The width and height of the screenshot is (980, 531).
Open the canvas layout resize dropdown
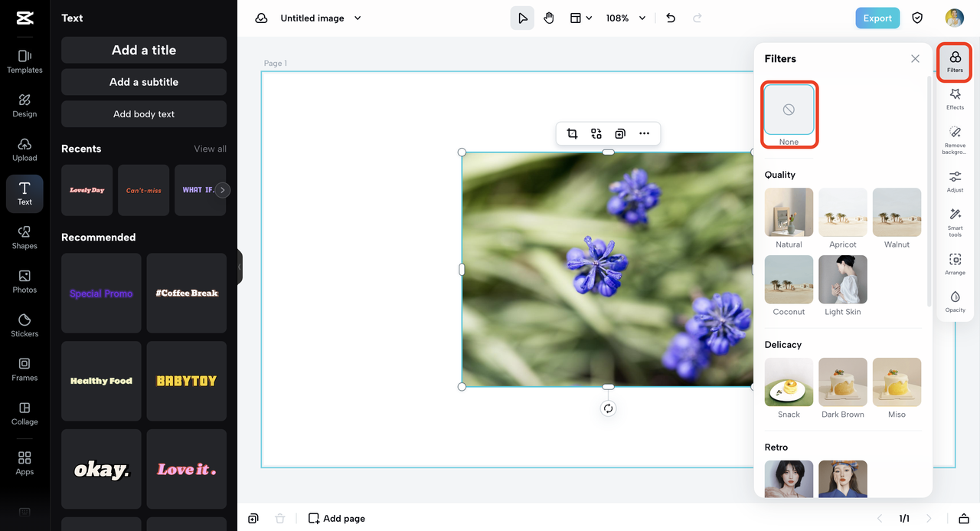click(x=581, y=18)
